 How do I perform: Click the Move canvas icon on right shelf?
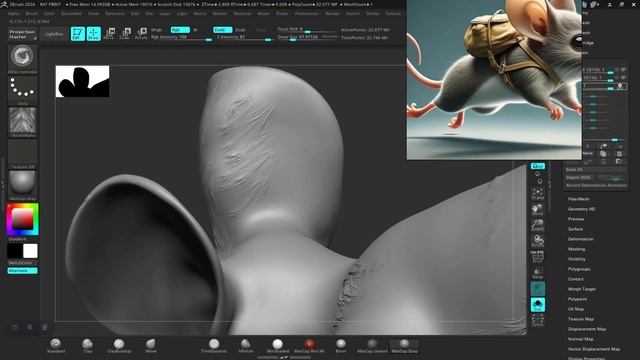point(538,209)
